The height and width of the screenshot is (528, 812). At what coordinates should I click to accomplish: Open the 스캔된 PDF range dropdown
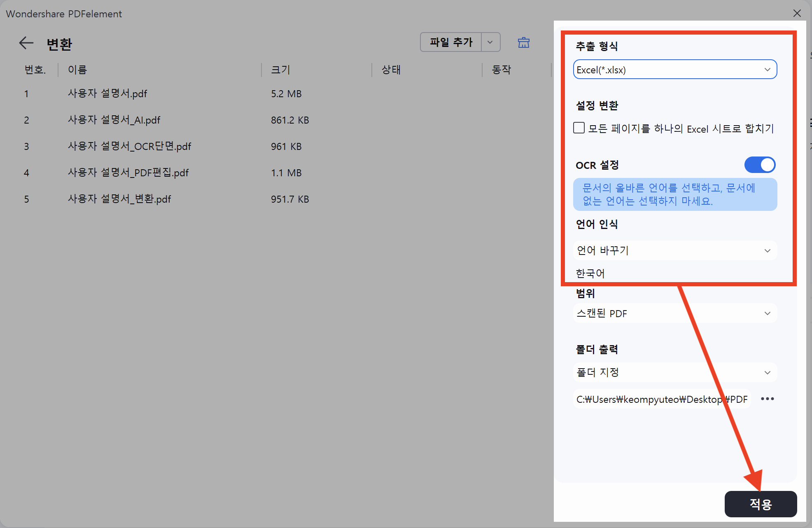click(674, 313)
